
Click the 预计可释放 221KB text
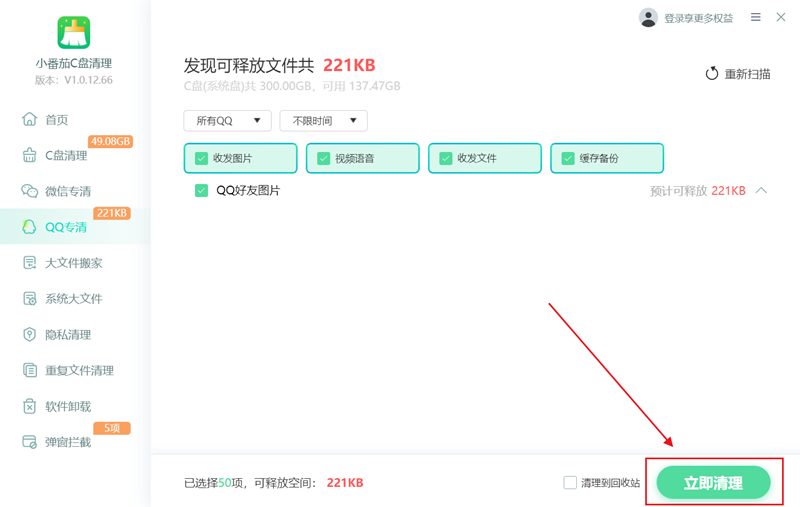coord(697,191)
